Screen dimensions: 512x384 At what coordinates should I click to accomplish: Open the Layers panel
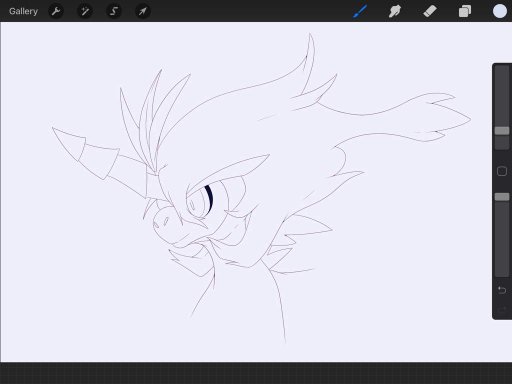pyautogui.click(x=465, y=11)
